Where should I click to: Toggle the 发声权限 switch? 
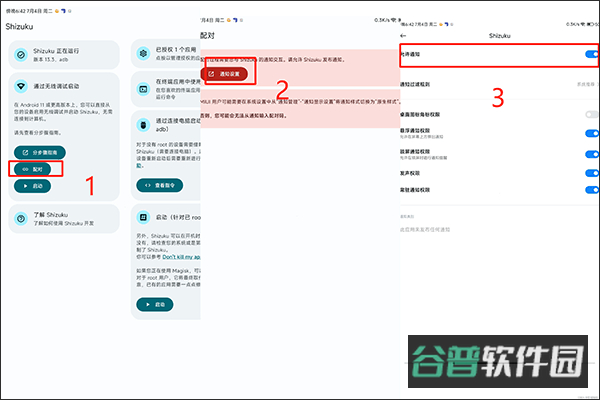[592, 173]
